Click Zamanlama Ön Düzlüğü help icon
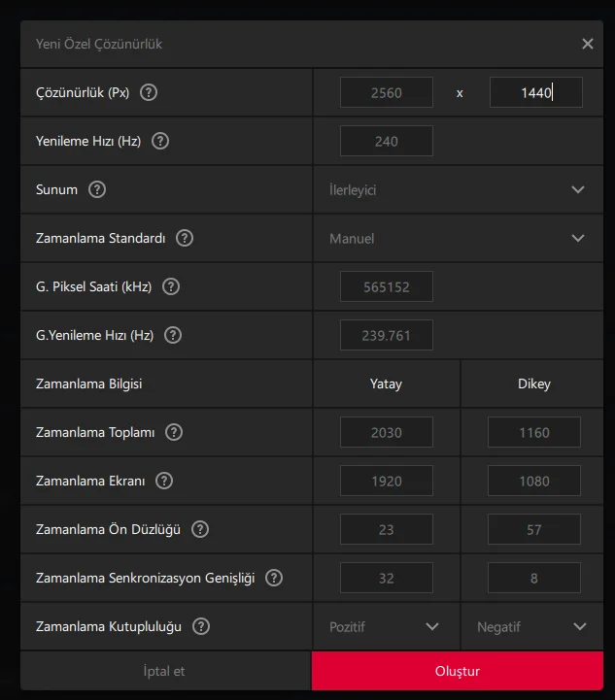 coord(200,530)
